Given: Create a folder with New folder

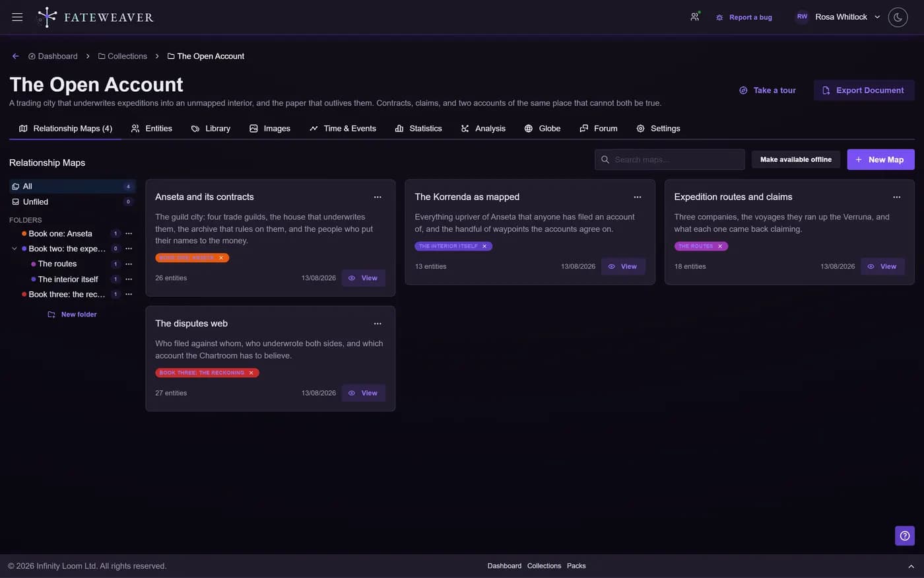Looking at the screenshot, I should [x=72, y=314].
